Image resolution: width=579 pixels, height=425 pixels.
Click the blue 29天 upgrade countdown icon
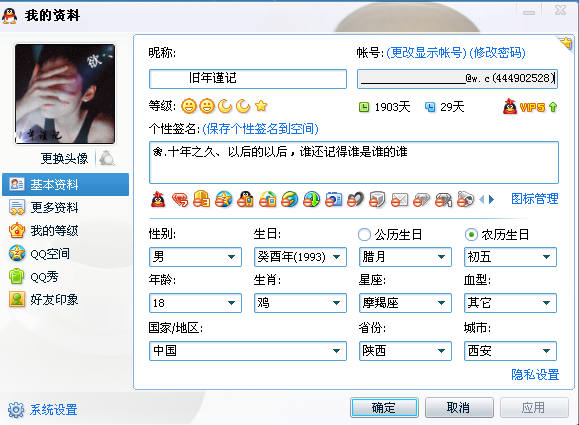430,107
